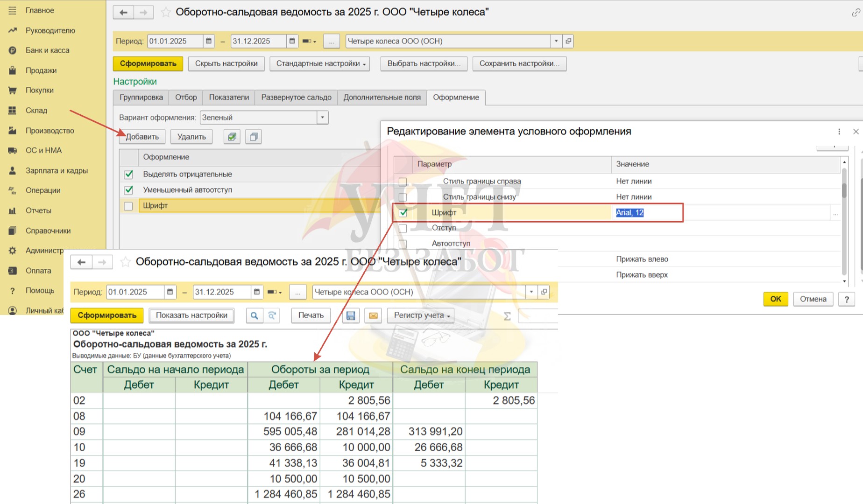This screenshot has height=504, width=863.
Task: Click the sum sigma icon
Action: point(507,316)
